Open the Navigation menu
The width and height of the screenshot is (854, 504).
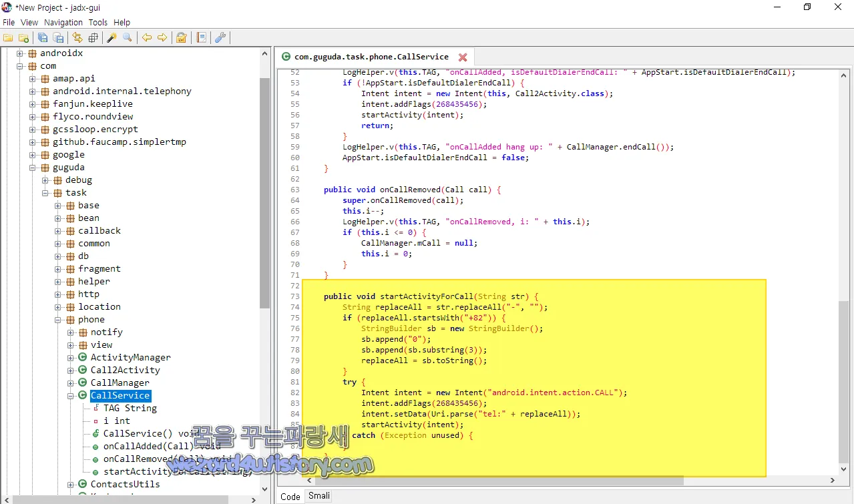(x=63, y=22)
